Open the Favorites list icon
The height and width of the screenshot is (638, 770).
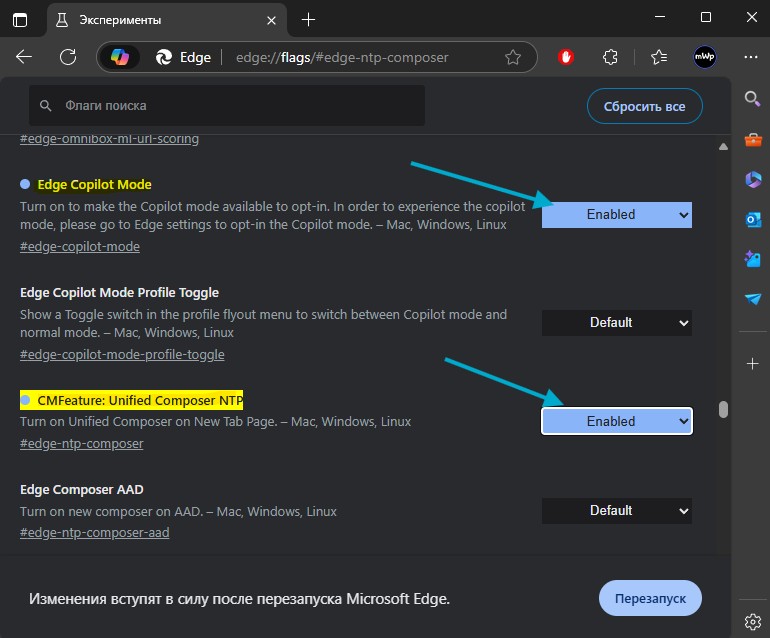click(659, 57)
